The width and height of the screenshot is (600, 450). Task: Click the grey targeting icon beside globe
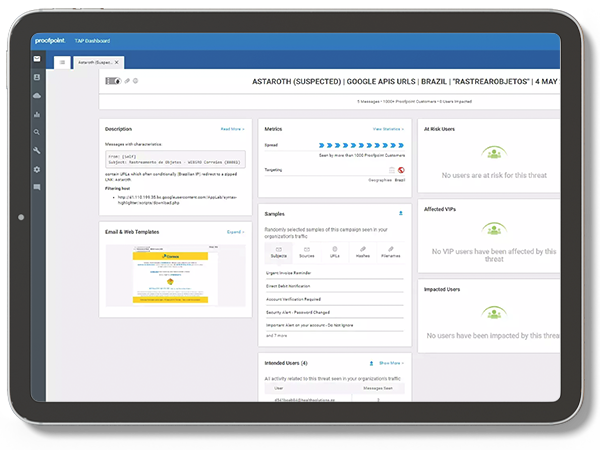point(391,170)
